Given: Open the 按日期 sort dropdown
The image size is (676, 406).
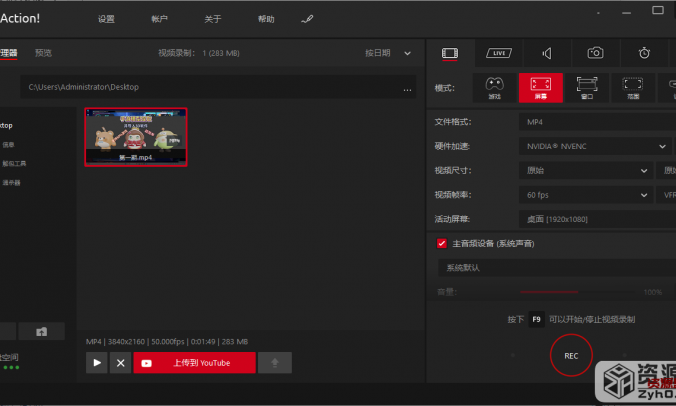Looking at the screenshot, I should tap(388, 53).
